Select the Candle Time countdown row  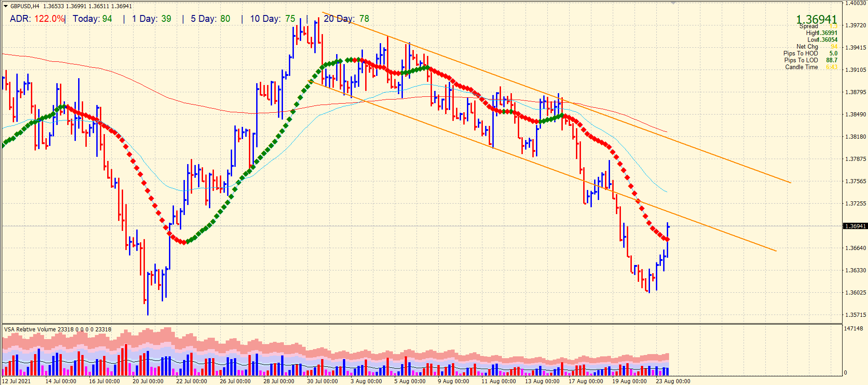point(811,67)
